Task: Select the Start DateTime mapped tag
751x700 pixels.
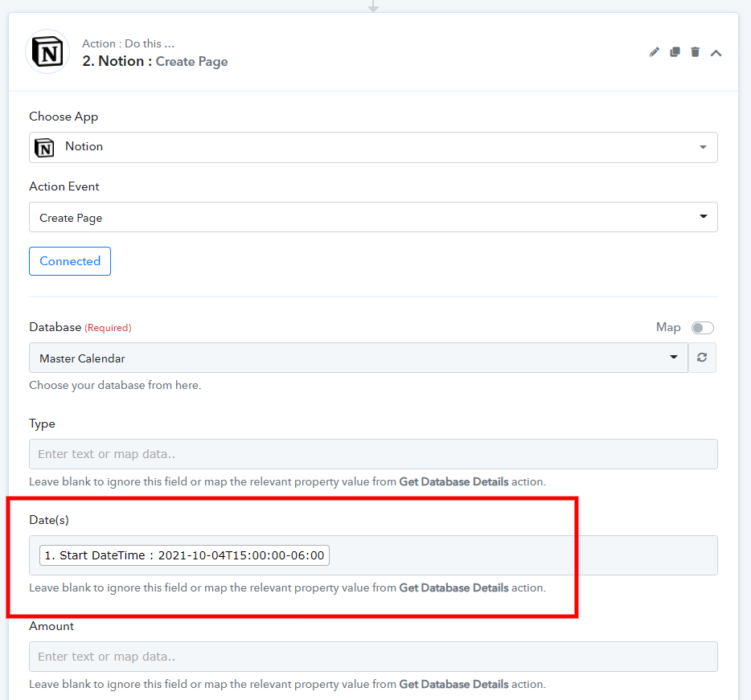Action: (x=184, y=555)
